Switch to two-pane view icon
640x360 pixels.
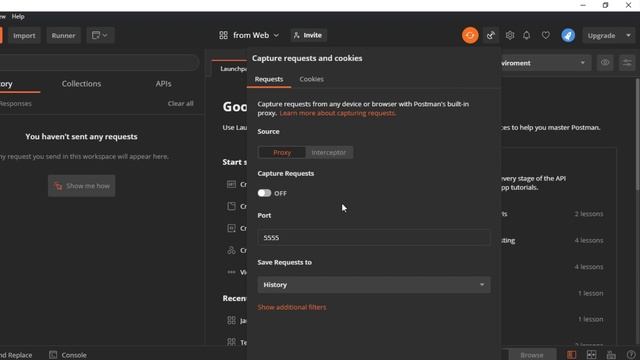click(x=591, y=355)
